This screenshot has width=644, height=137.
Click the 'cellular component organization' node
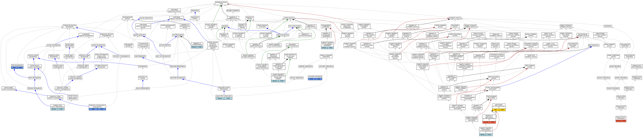click(326, 56)
